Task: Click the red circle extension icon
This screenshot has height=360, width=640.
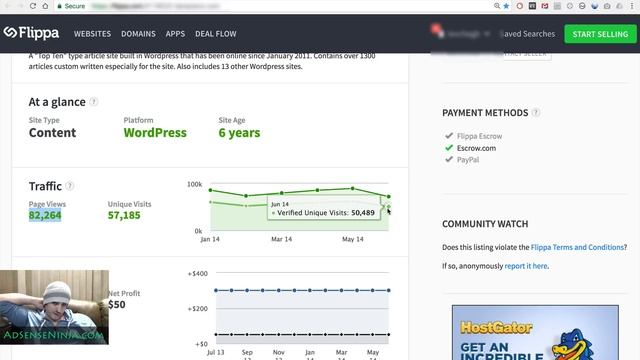Action: click(520, 6)
